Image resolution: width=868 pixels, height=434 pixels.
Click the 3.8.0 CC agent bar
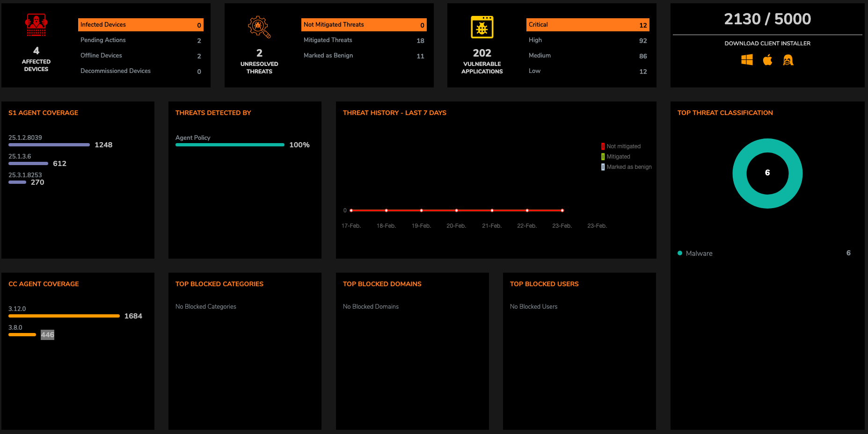[22, 335]
